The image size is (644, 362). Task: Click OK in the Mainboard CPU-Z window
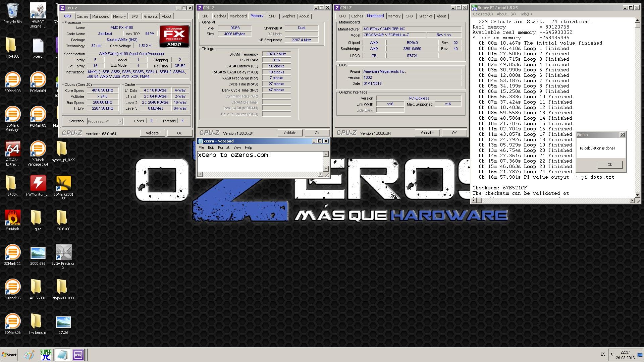454,133
